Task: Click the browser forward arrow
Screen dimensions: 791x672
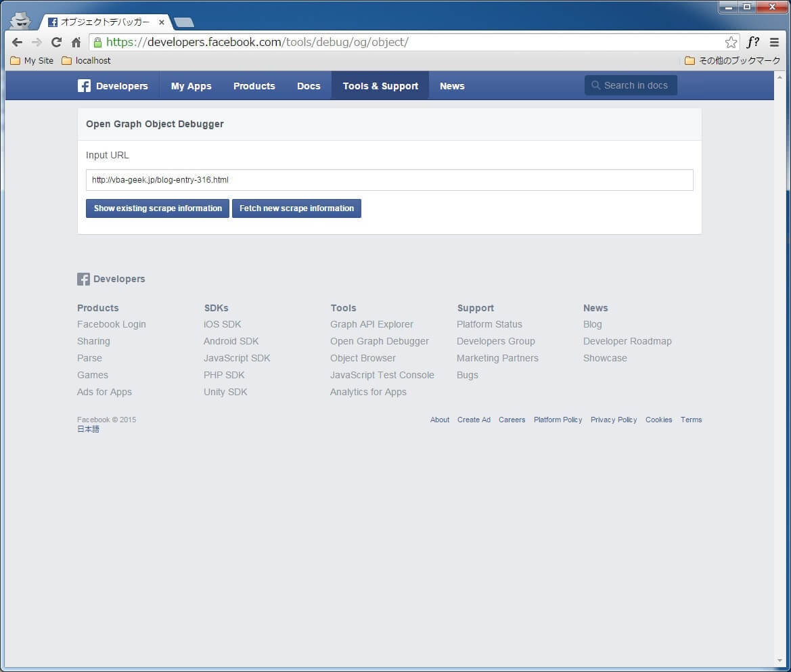Action: 37,42
